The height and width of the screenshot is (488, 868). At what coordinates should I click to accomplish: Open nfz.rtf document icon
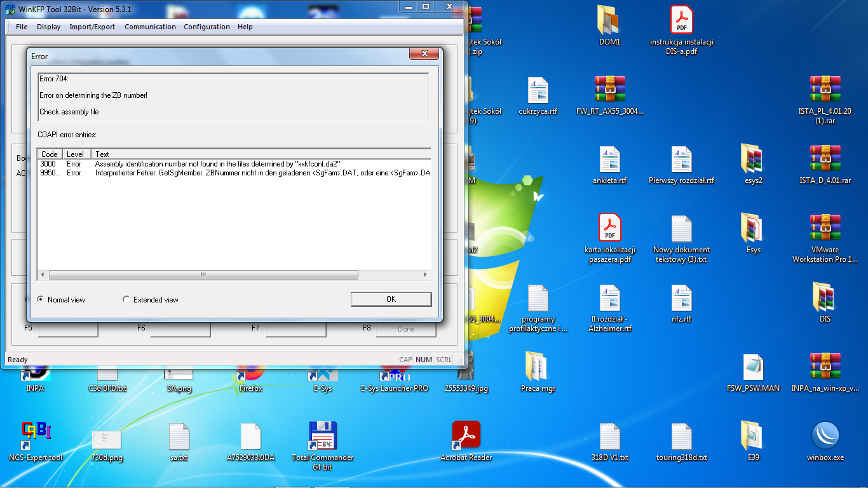tap(682, 298)
